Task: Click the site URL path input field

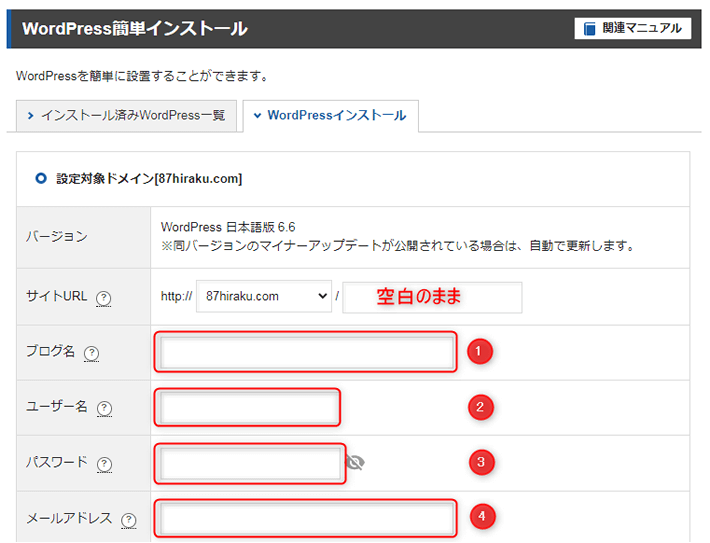Action: pyautogui.click(x=432, y=297)
